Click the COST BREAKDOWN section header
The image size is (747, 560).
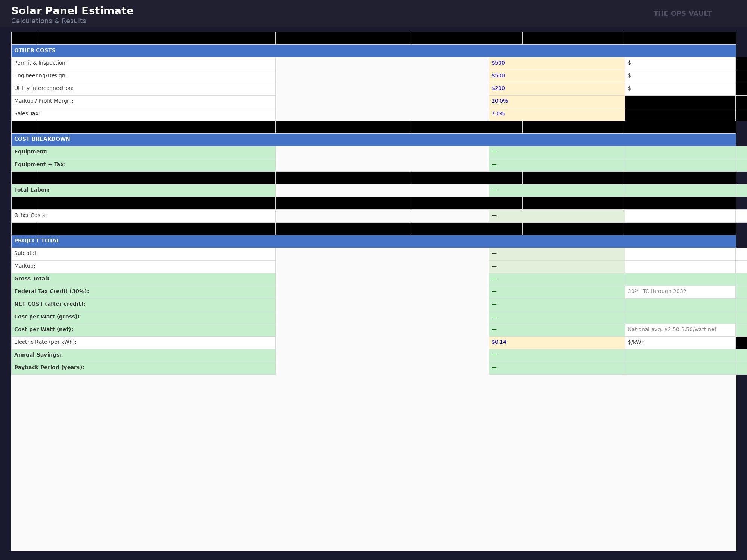[x=373, y=140]
